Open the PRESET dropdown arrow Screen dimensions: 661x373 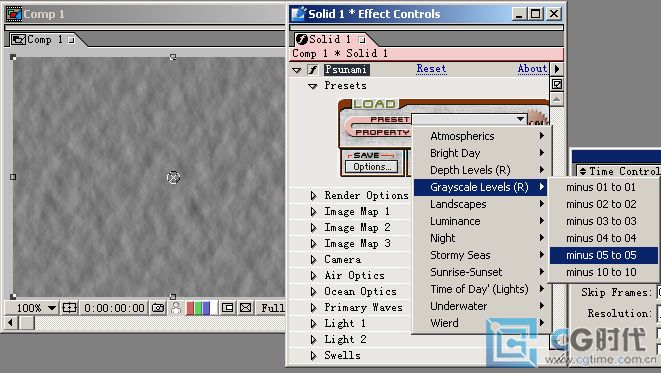521,119
